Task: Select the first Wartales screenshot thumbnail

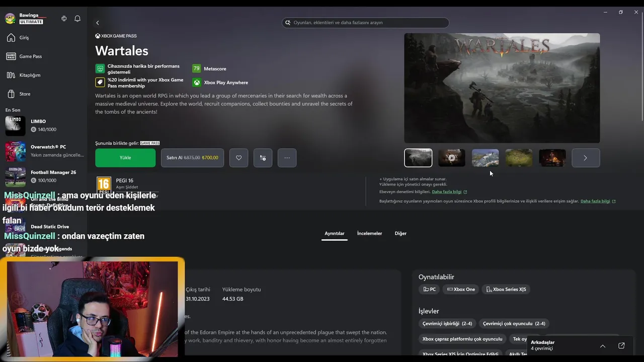Action: tap(418, 158)
